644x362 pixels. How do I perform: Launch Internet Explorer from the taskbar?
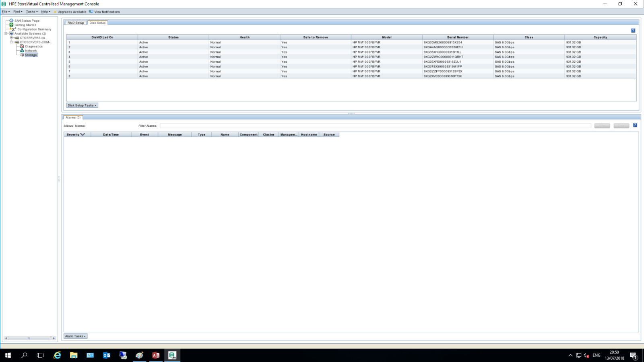pos(57,355)
